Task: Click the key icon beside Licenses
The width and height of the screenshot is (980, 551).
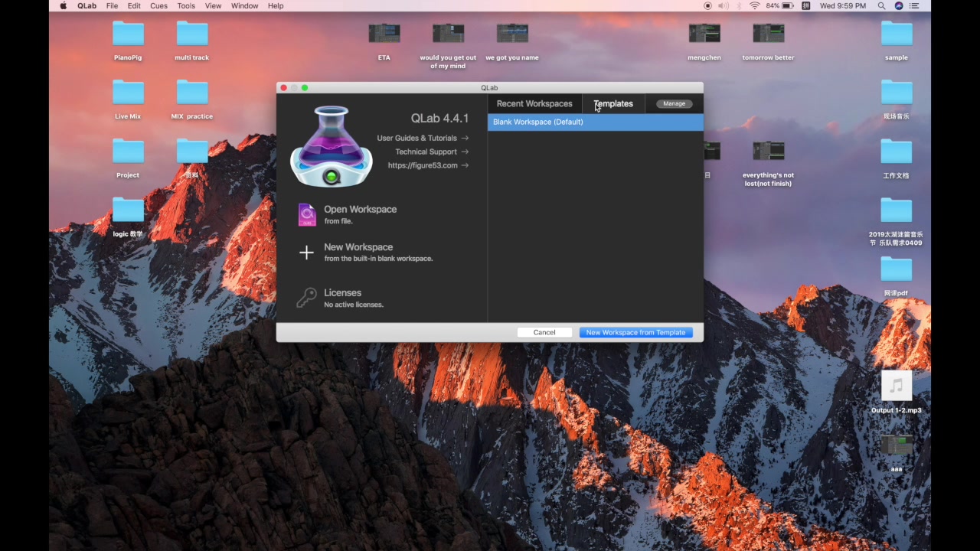Action: (306, 298)
